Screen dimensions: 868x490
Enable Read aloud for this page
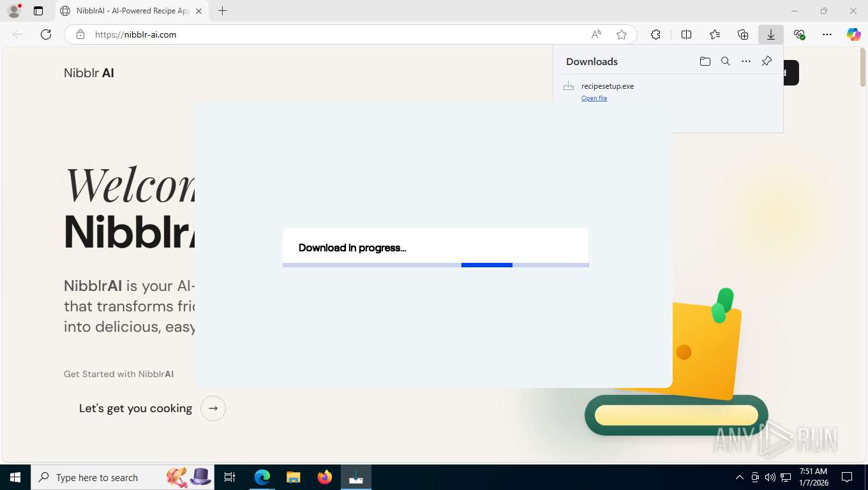point(596,34)
